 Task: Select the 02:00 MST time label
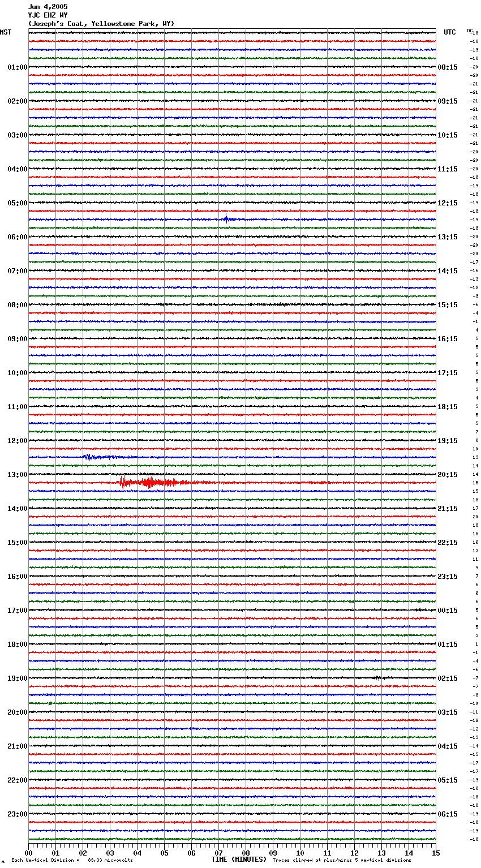(18, 101)
